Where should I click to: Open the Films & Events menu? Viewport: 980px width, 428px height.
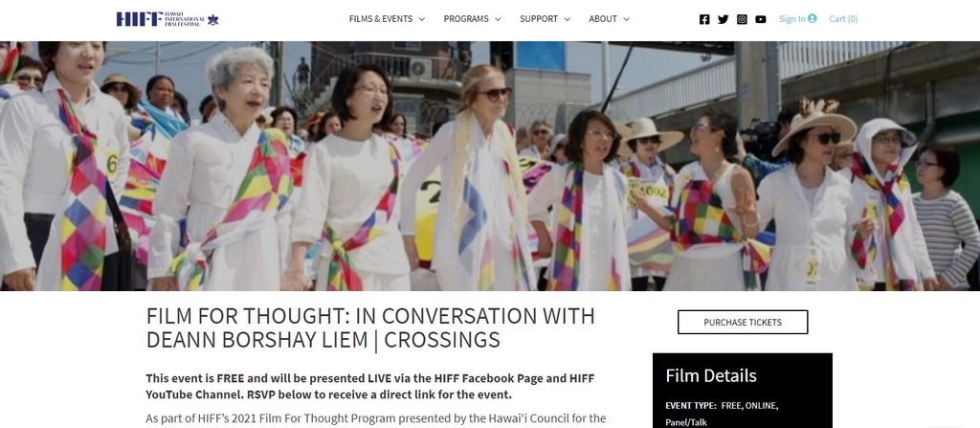click(381, 19)
